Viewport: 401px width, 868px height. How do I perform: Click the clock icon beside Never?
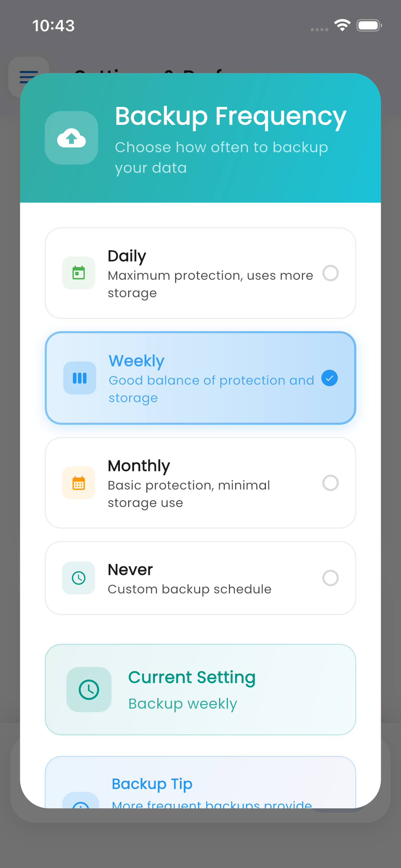pos(78,578)
